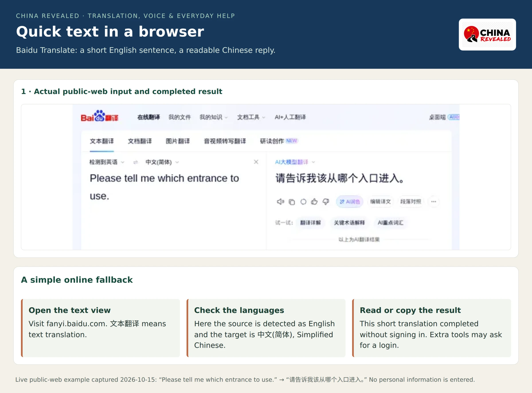Screen dimensions: 532x393
Task: Click the circular retranslate icon
Action: 303,202
